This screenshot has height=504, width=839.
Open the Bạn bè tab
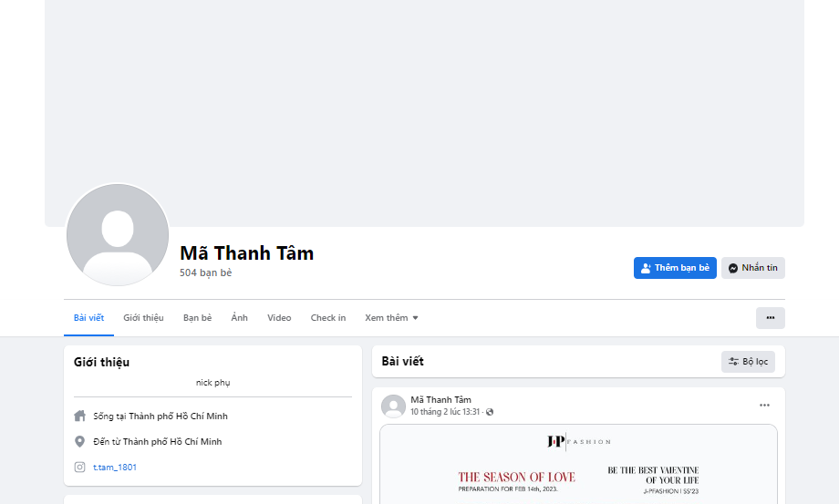pos(197,318)
